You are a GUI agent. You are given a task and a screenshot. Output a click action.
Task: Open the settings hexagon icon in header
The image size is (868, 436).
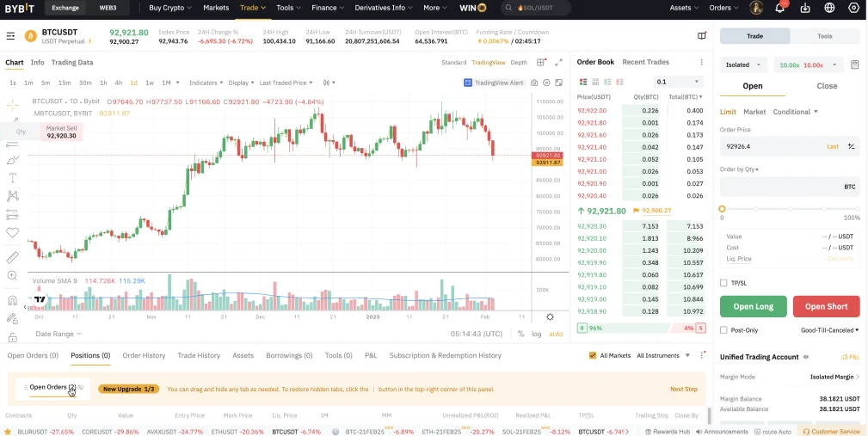(x=853, y=8)
